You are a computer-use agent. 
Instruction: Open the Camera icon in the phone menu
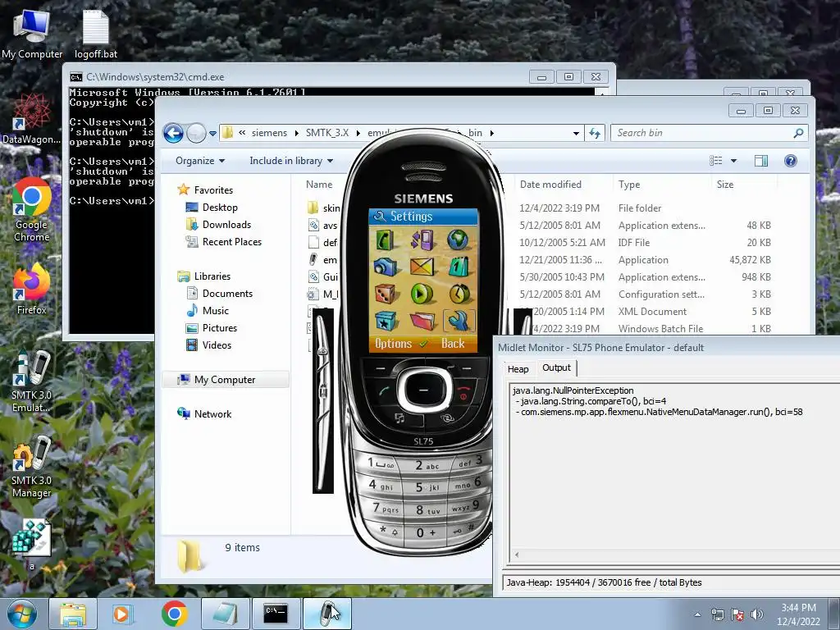(385, 267)
